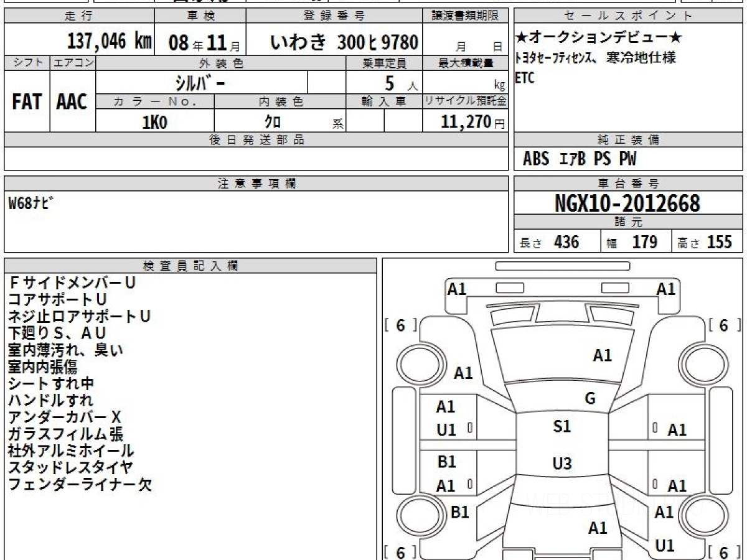Image resolution: width=747 pixels, height=560 pixels.
Task: Click the G mark on windshield diagram
Action: point(590,399)
